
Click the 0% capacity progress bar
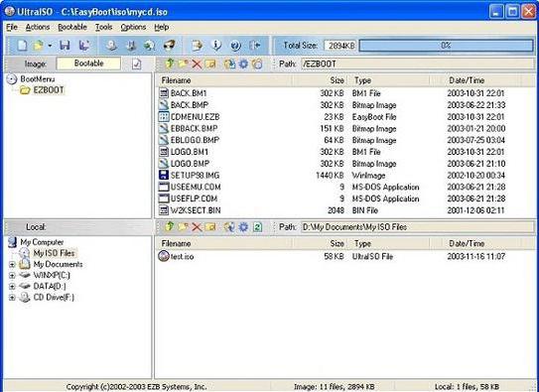pos(446,46)
